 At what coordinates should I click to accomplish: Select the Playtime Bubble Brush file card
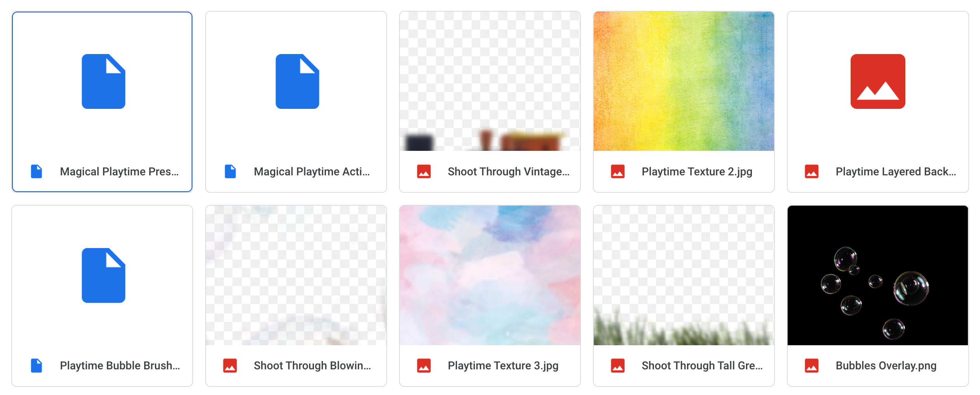coord(103,296)
